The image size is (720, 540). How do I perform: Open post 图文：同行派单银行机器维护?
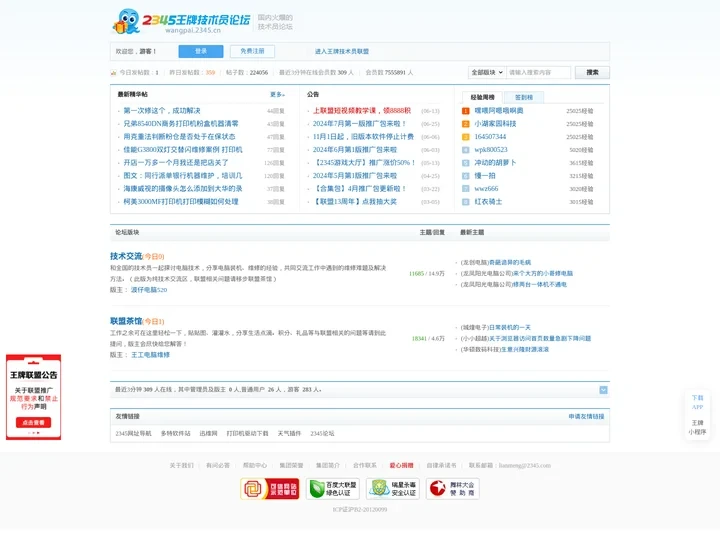(x=183, y=175)
